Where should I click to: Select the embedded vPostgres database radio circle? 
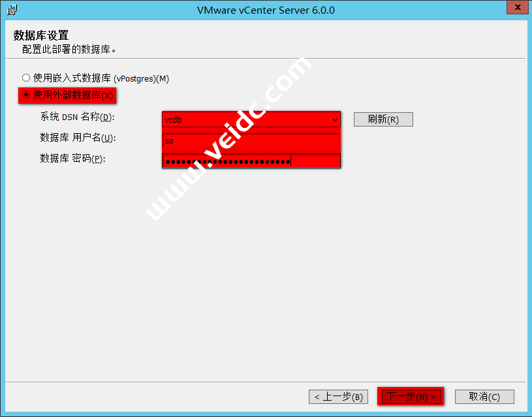click(26, 78)
